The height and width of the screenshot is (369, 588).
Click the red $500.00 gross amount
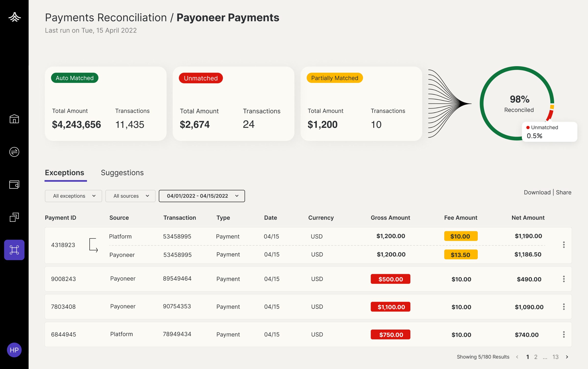coord(391,279)
